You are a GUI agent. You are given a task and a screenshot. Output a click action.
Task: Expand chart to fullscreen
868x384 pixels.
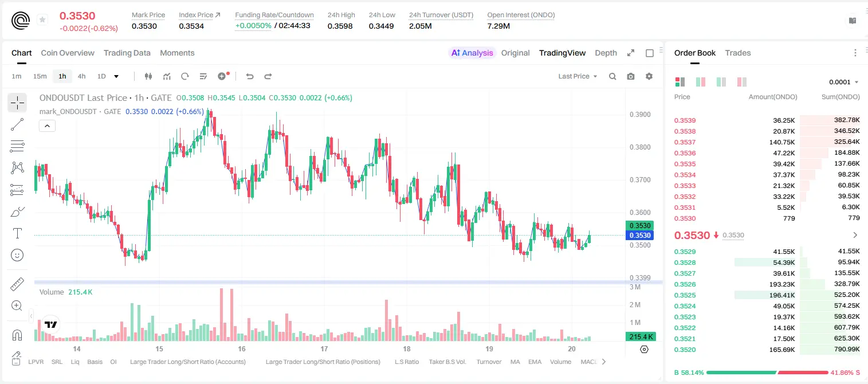pyautogui.click(x=631, y=53)
